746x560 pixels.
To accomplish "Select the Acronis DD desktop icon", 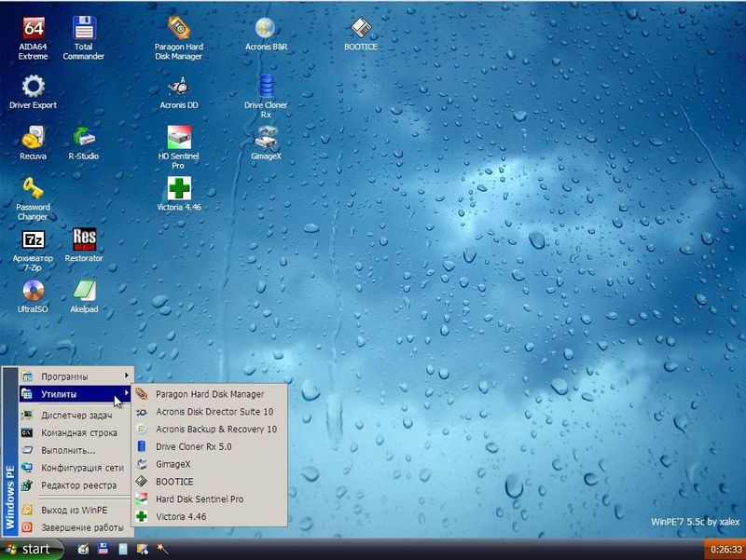I will pos(179,92).
